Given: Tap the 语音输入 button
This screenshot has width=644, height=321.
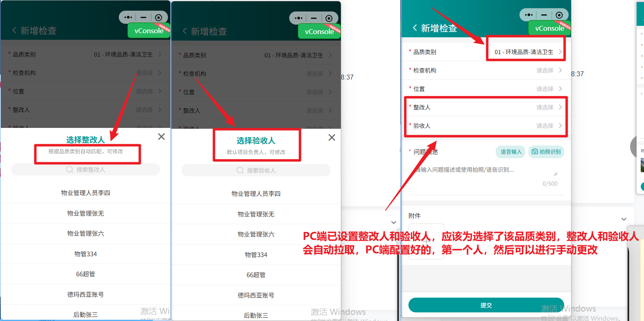Looking at the screenshot, I should [511, 152].
